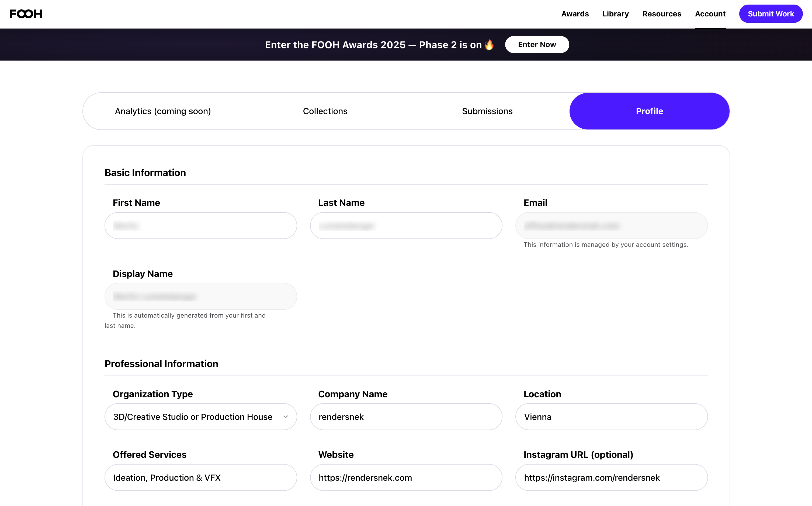Click 'automatically generated' display name note
Screen dimensions: 812x506
click(x=185, y=320)
